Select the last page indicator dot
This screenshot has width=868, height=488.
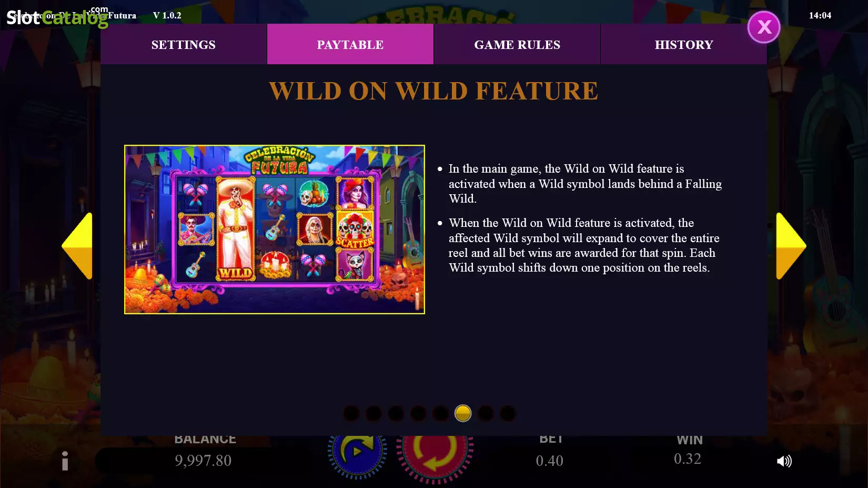(x=508, y=413)
